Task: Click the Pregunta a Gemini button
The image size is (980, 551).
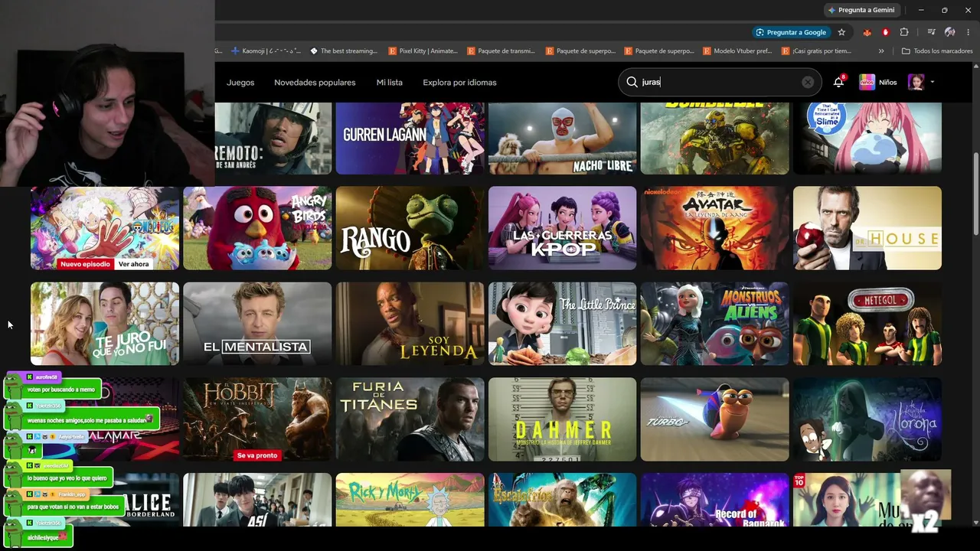Action: 861,10
